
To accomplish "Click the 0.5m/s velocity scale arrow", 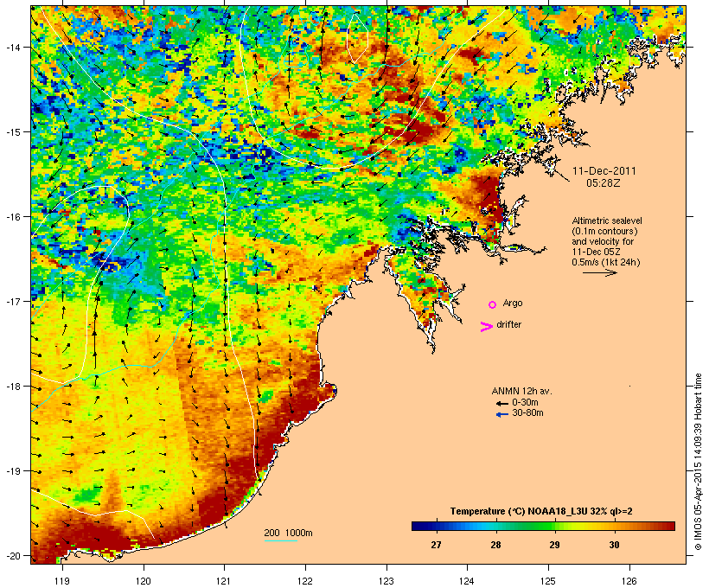I will click(x=600, y=272).
